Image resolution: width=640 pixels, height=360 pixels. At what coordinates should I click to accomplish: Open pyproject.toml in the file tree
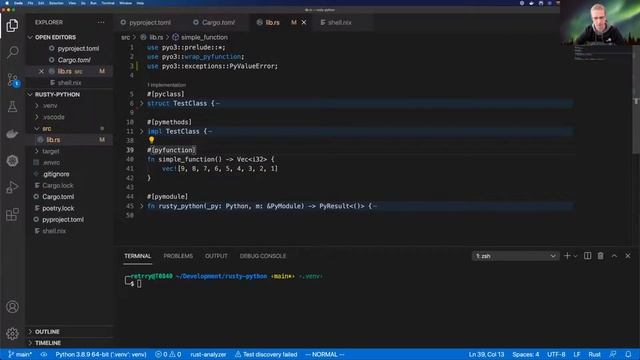pyautogui.click(x=63, y=220)
